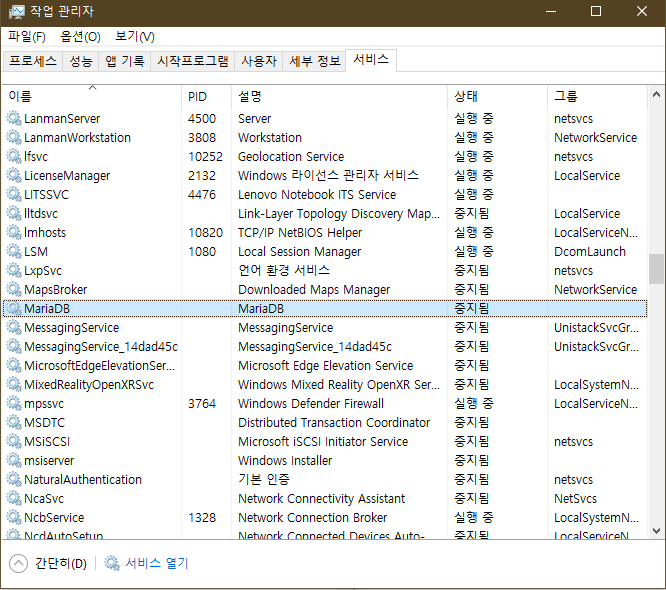The height and width of the screenshot is (590, 666).
Task: Click the Local Session Manager description
Action: 299,251
